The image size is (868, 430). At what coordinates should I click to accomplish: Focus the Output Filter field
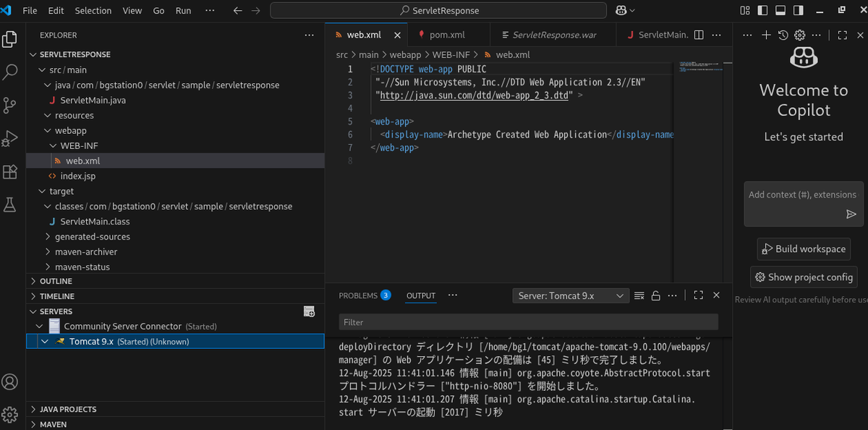coord(528,322)
